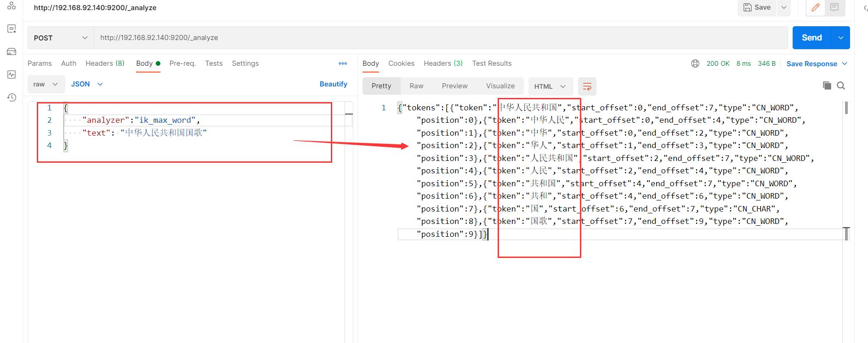Viewport: 868px width, 343px height.
Task: Click the "position":9 line in the response
Action: [x=452, y=234]
